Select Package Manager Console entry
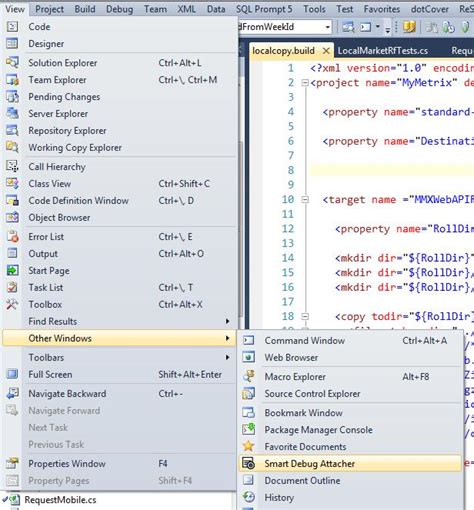 (350, 429)
